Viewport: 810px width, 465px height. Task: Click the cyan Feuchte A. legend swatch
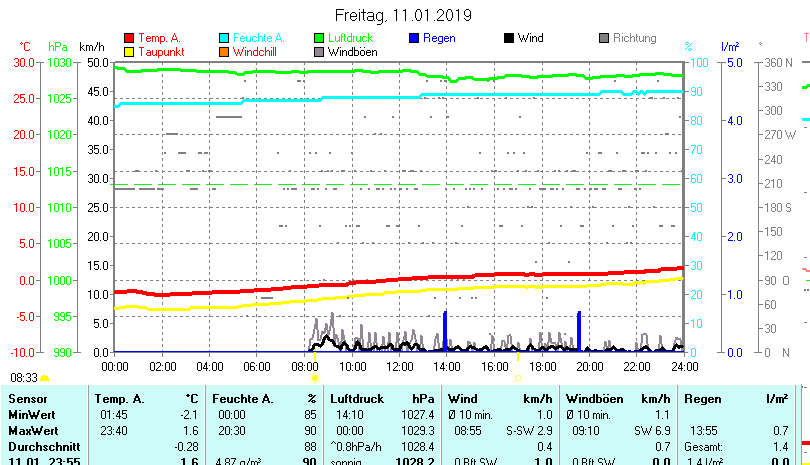pyautogui.click(x=224, y=39)
